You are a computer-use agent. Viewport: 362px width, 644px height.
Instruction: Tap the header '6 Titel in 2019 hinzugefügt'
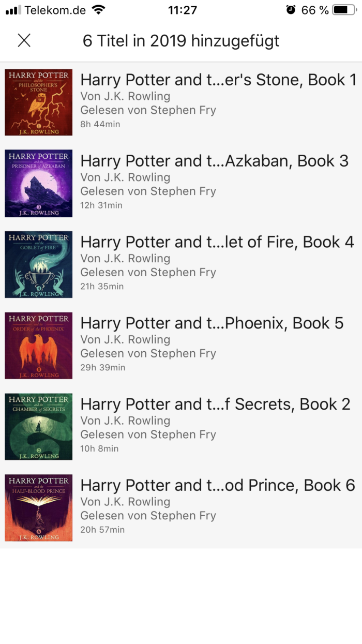tap(181, 40)
